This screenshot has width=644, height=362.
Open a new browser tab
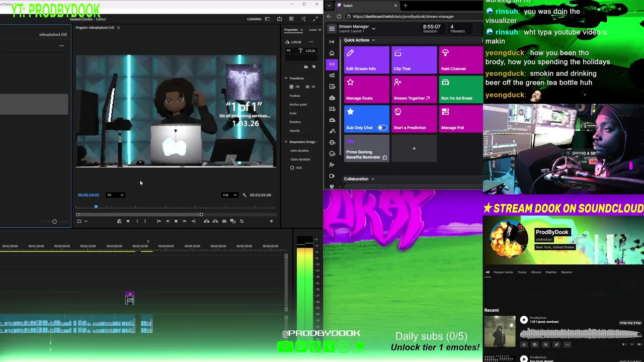[406, 6]
